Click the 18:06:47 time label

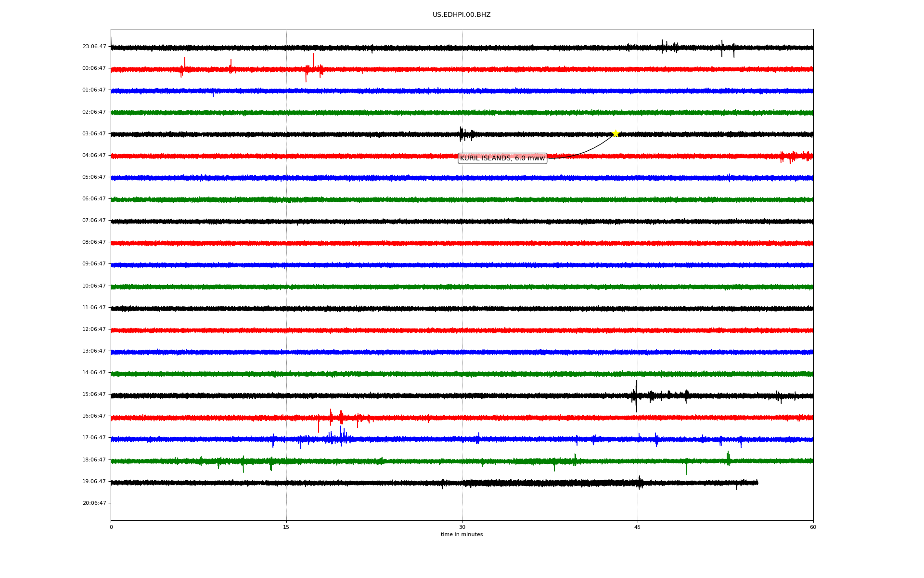click(94, 460)
